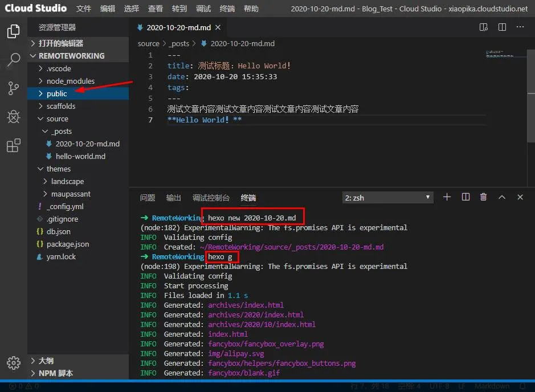Split the terminal panel
This screenshot has height=392, width=535.
click(465, 197)
